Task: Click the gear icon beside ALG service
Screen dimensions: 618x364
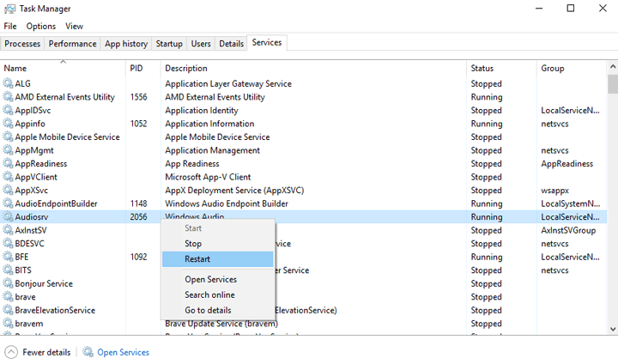Action: tap(9, 84)
